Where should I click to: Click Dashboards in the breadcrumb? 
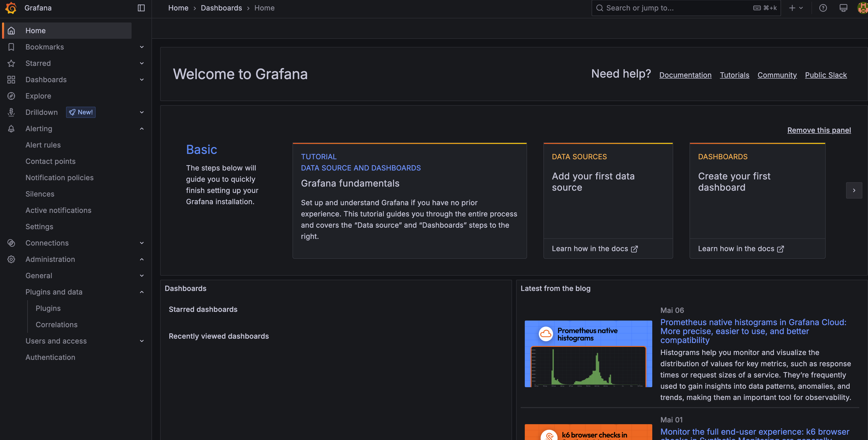click(221, 8)
